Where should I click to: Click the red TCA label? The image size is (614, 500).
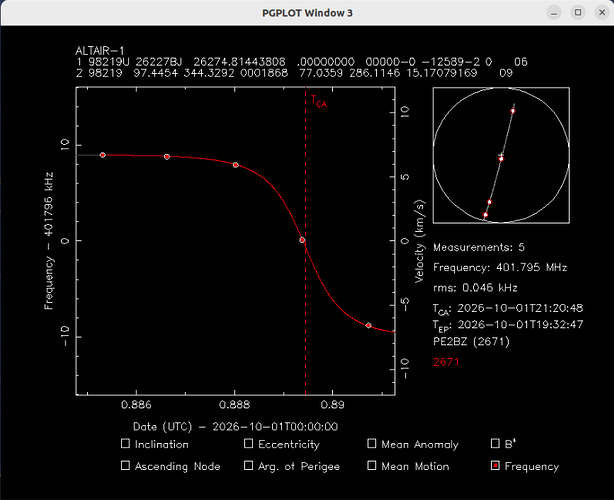pyautogui.click(x=319, y=101)
